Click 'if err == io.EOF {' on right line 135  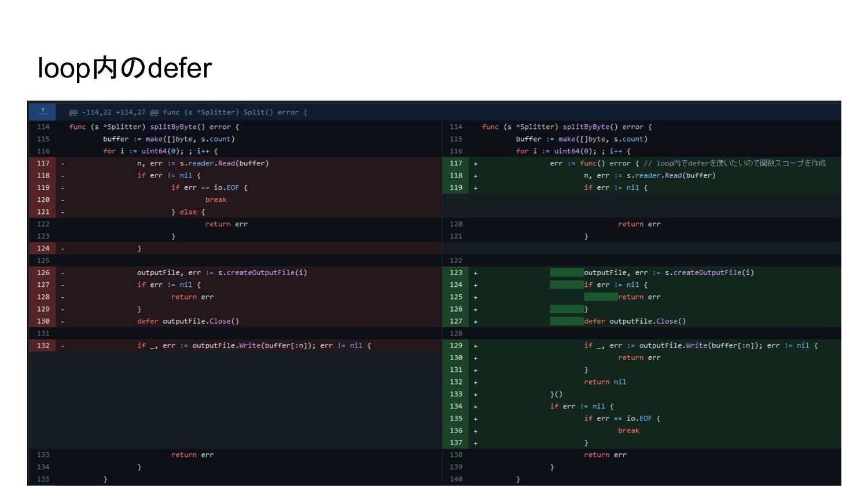[622, 419]
